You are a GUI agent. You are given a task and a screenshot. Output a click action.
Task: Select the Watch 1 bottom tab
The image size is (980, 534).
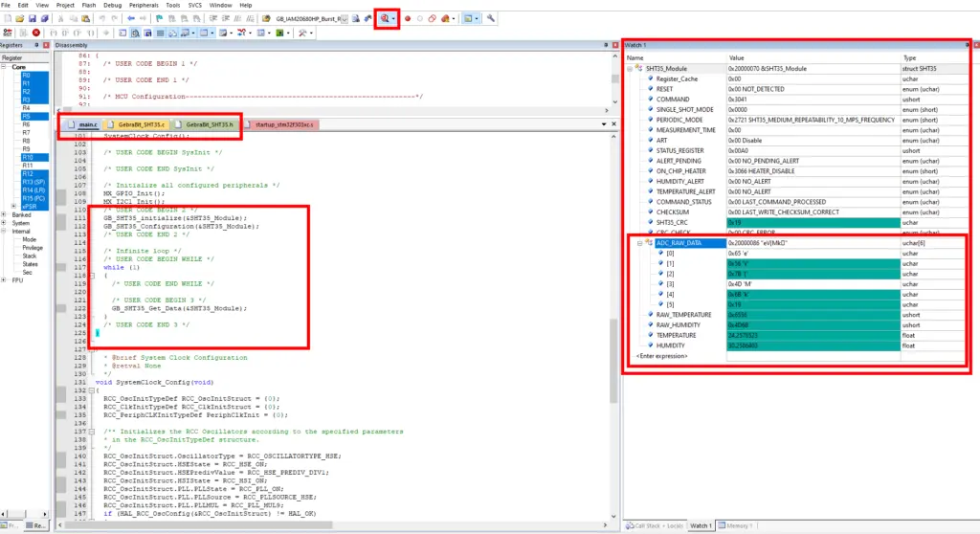pos(701,526)
